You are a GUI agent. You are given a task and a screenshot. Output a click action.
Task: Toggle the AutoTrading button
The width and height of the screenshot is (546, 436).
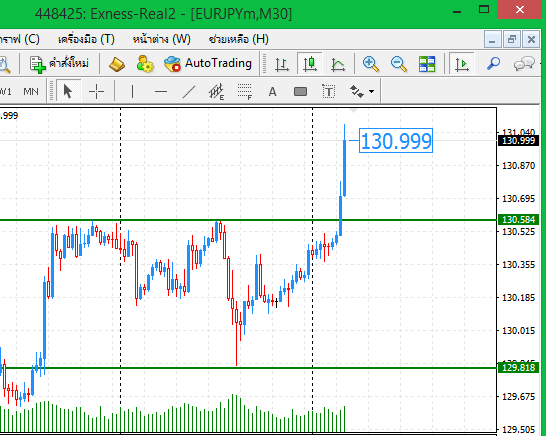click(208, 63)
